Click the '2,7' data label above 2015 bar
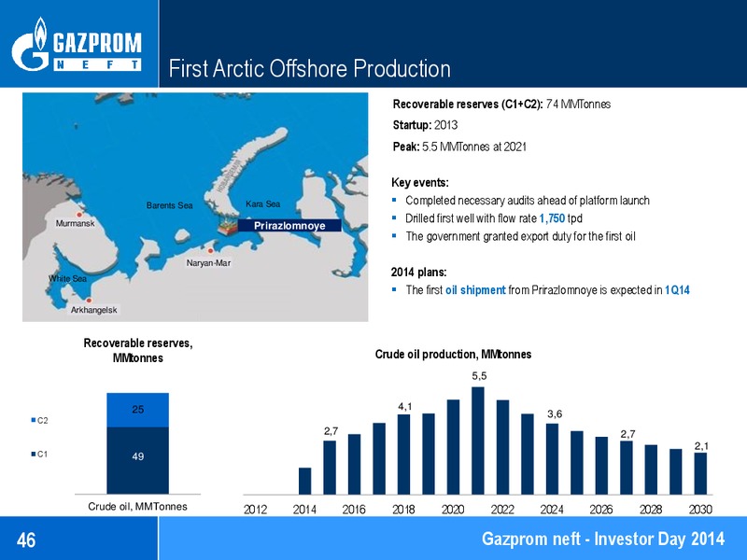This screenshot has width=747, height=560. [x=331, y=431]
